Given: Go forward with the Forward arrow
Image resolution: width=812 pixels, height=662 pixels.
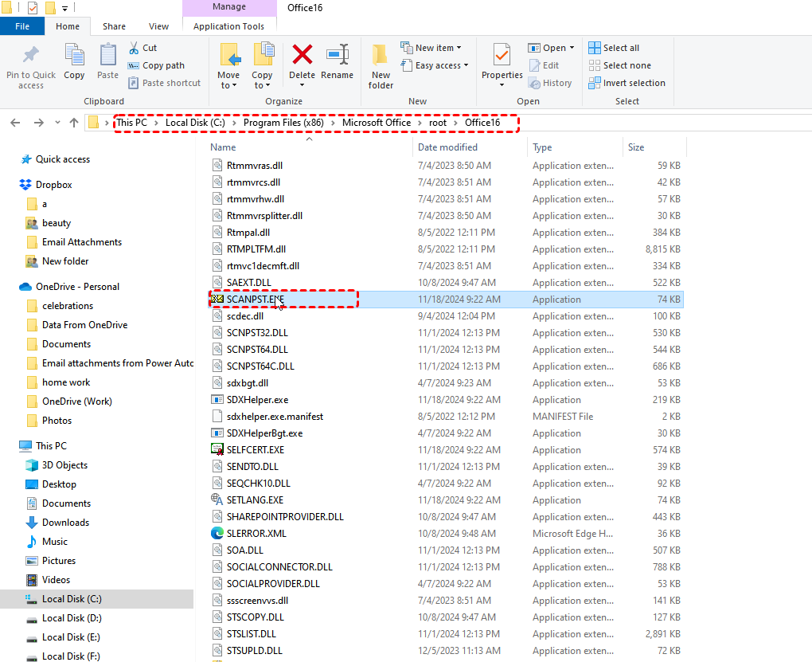Looking at the screenshot, I should pyautogui.click(x=39, y=123).
